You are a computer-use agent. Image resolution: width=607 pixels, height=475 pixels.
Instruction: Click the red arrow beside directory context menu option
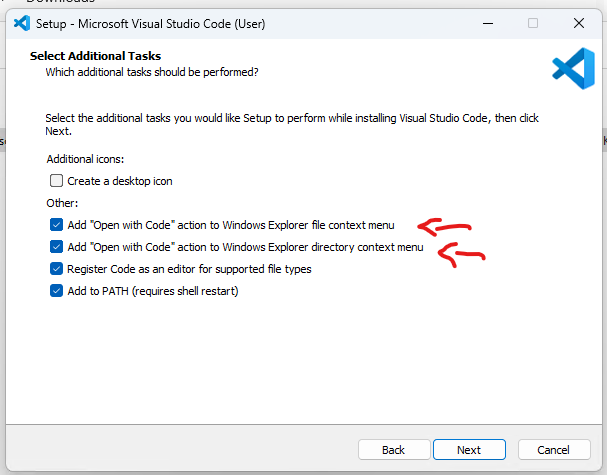(461, 254)
